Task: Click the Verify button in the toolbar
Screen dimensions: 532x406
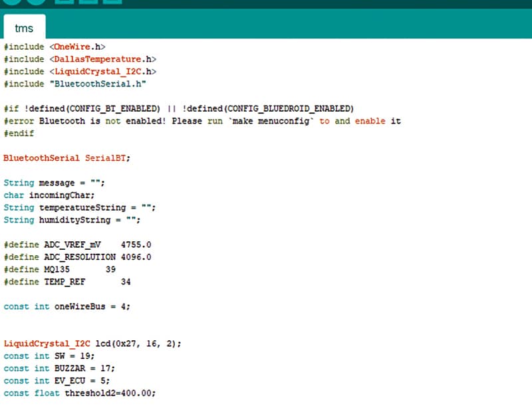Action: pyautogui.click(x=12, y=2)
